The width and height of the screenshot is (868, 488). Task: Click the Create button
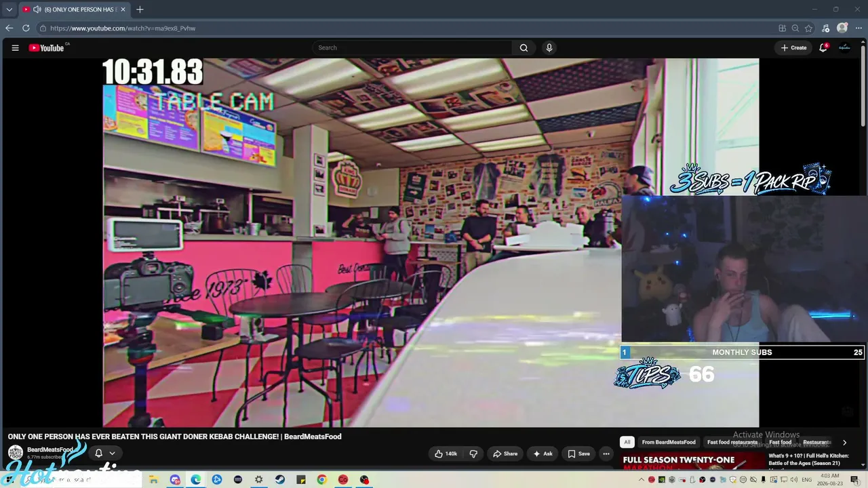(793, 48)
